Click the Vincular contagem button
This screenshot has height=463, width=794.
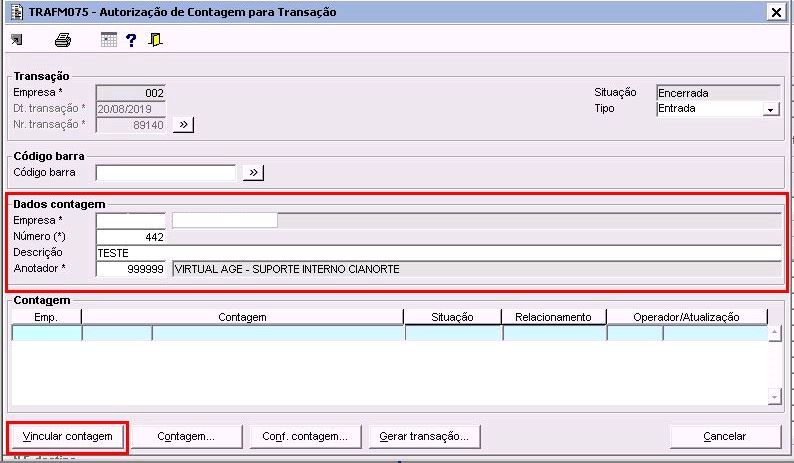[67, 436]
